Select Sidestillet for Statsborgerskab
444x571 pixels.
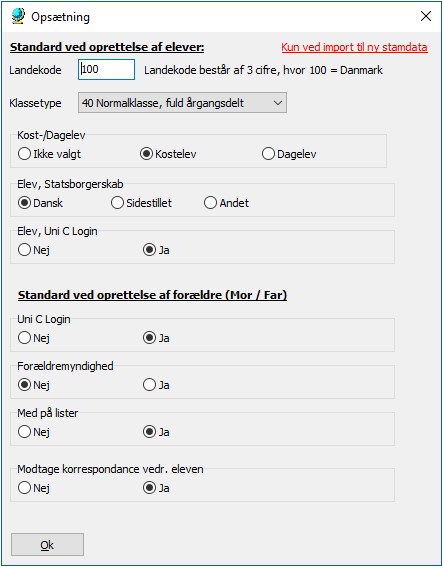pyautogui.click(x=141, y=203)
